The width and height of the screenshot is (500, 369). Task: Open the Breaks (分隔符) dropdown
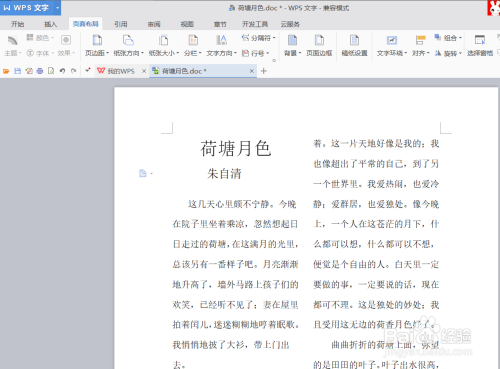(258, 38)
